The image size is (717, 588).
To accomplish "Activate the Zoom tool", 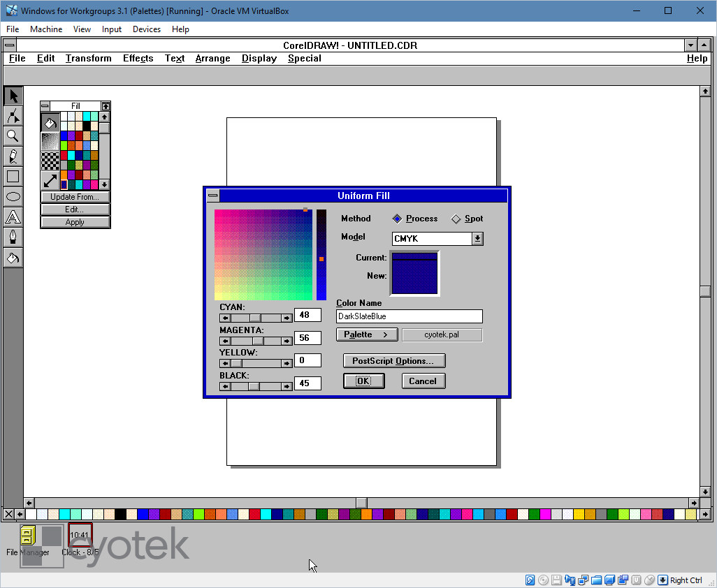I will click(13, 135).
